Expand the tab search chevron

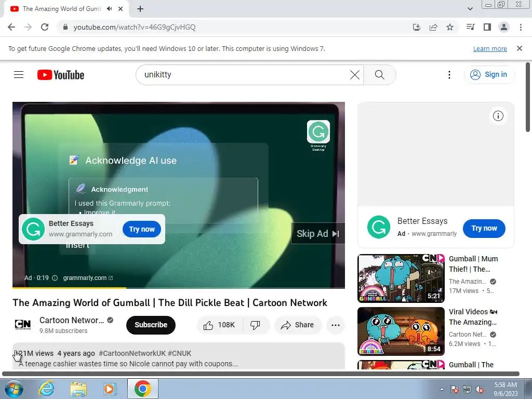470,9
